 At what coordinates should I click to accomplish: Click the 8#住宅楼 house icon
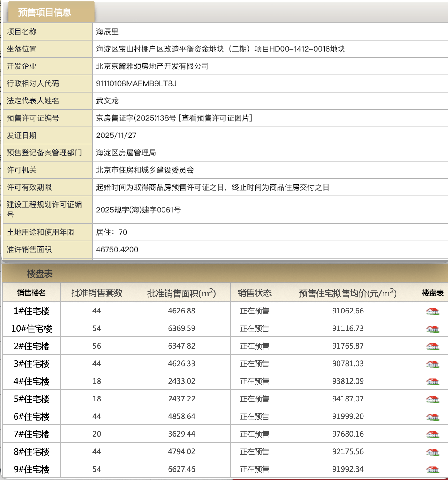[433, 452]
